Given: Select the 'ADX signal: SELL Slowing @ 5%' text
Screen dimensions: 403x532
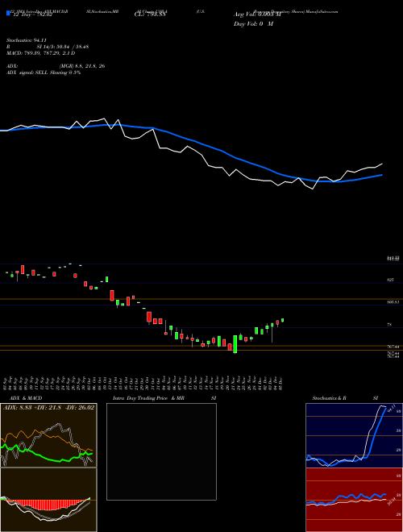Looking at the screenshot, I should click(44, 73).
